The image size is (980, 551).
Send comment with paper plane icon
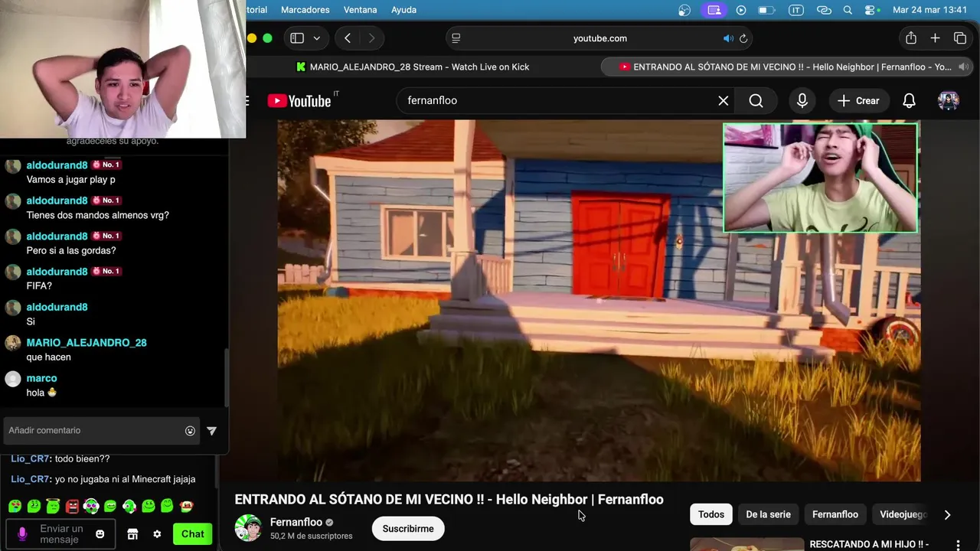click(x=212, y=431)
